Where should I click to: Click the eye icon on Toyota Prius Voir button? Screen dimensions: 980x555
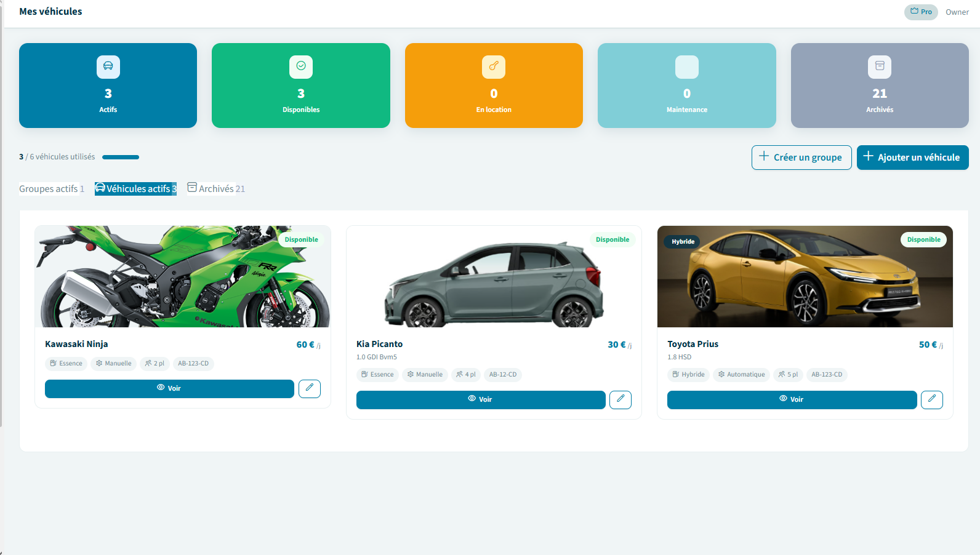(784, 399)
